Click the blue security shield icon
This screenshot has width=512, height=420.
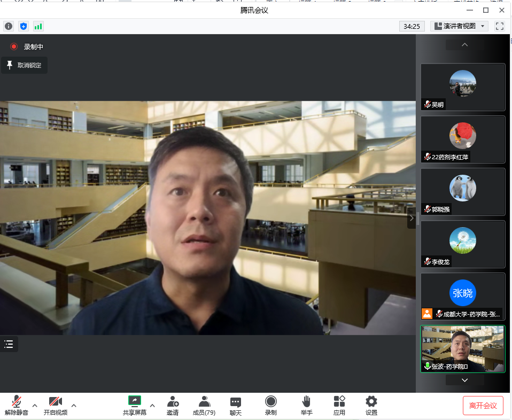point(24,26)
